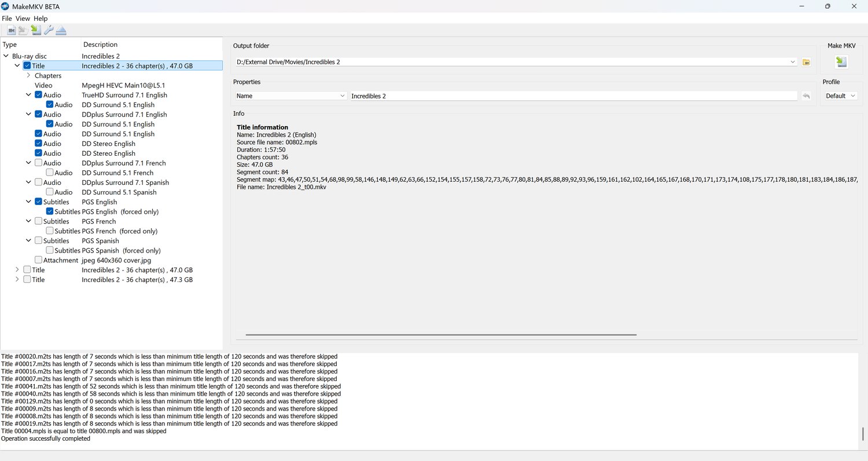The image size is (868, 461).
Task: Click the log line for Title #00020.m2ts
Action: [x=169, y=357]
